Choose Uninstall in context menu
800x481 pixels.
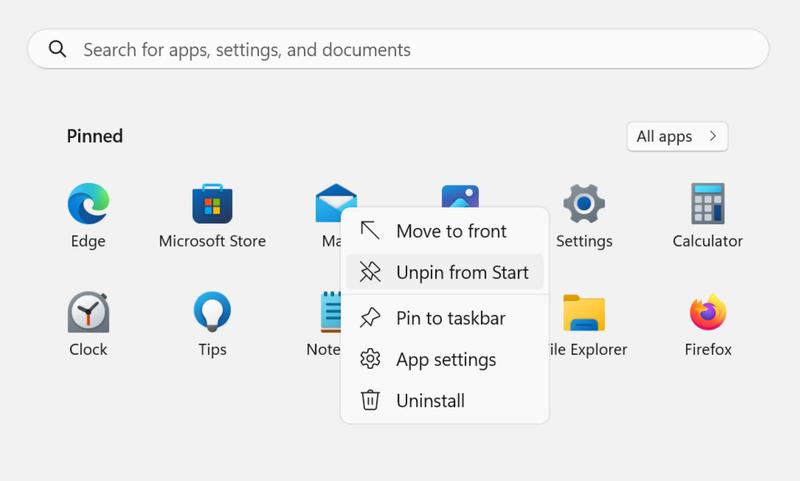pos(430,401)
